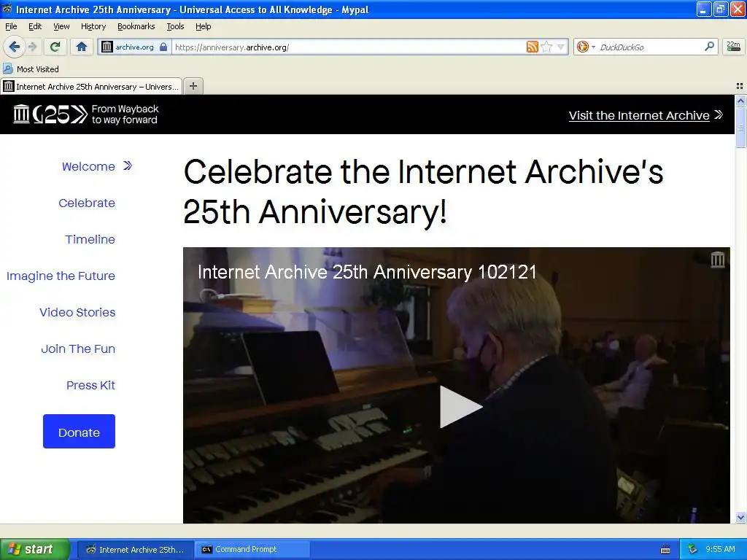Restore down the Mypal window
Screen dimensions: 747x560
721,9
